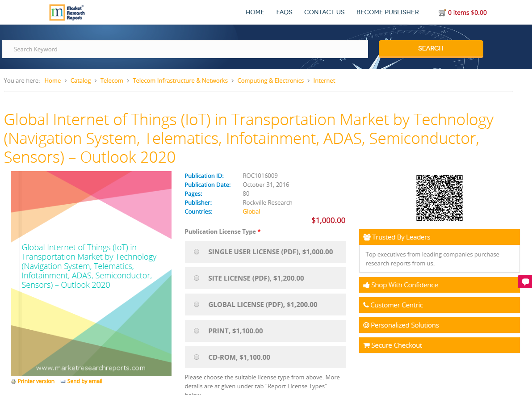Open the FAQS menu item
Image resolution: width=532 pixels, height=395 pixels.
[x=285, y=12]
